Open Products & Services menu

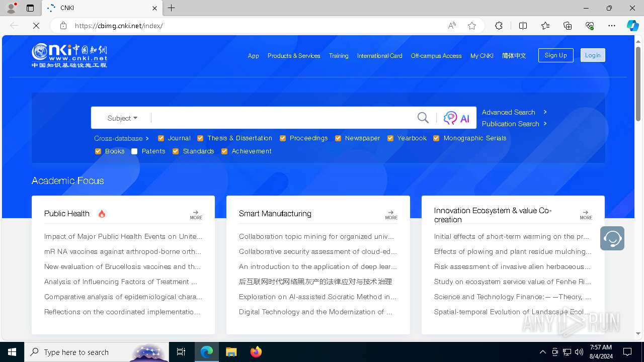[x=294, y=56]
